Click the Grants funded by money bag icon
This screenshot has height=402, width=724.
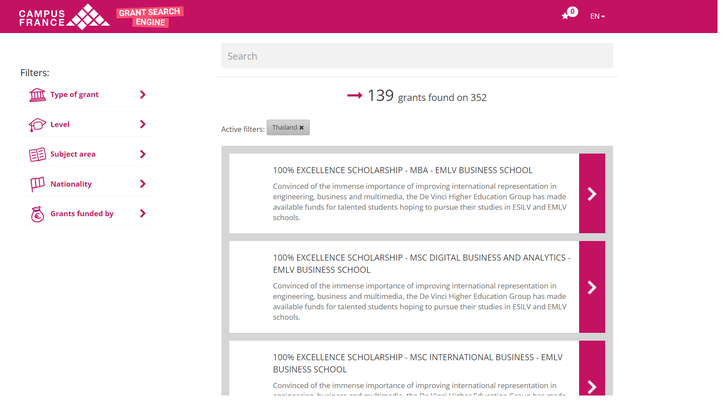click(x=37, y=214)
